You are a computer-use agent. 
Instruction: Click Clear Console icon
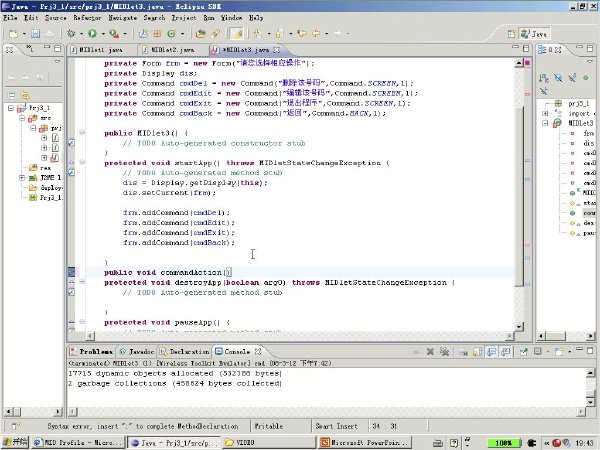[463, 351]
